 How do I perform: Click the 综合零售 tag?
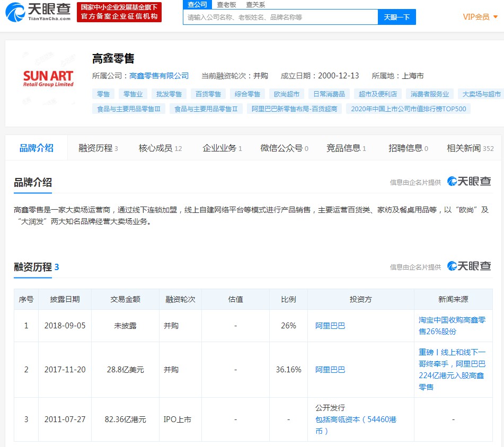pyautogui.click(x=247, y=94)
